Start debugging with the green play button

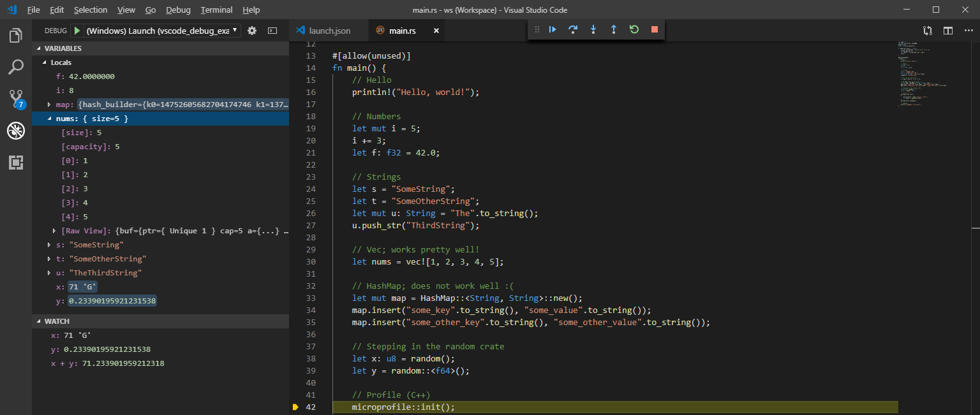pyautogui.click(x=76, y=29)
